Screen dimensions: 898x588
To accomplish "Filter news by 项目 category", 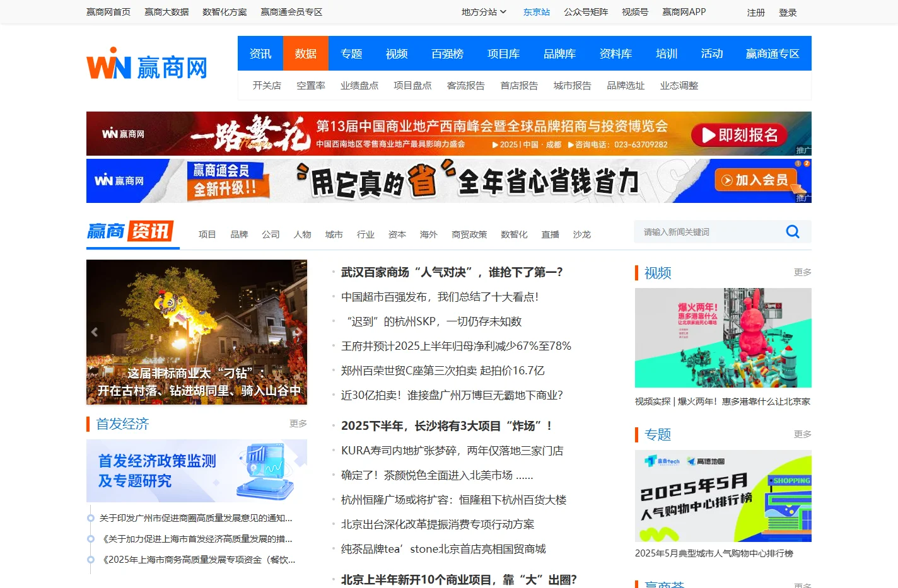I will coord(207,234).
